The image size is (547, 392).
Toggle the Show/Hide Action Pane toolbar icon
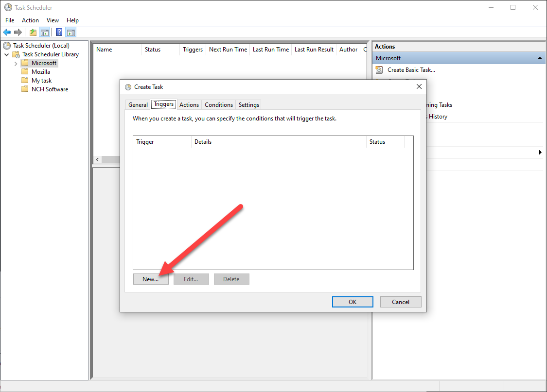coord(71,33)
